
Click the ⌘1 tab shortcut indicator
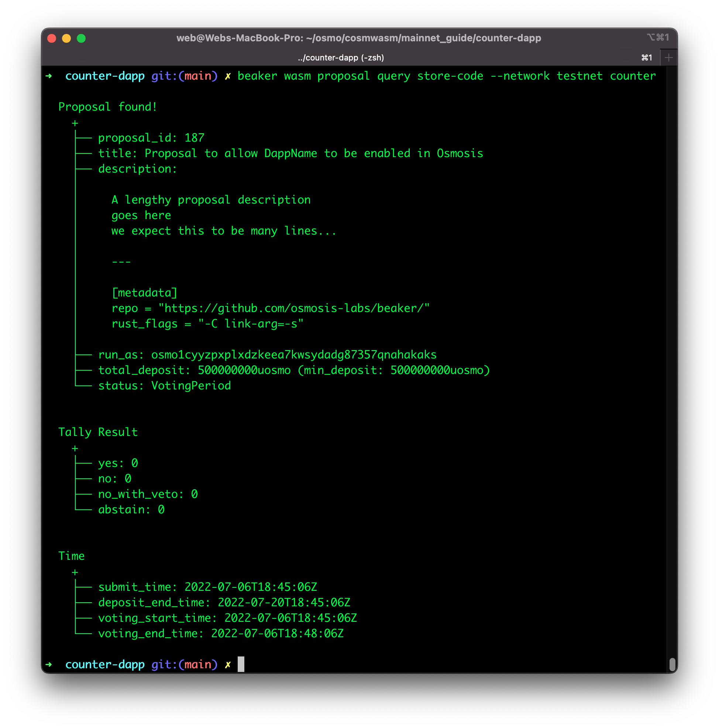(x=647, y=58)
